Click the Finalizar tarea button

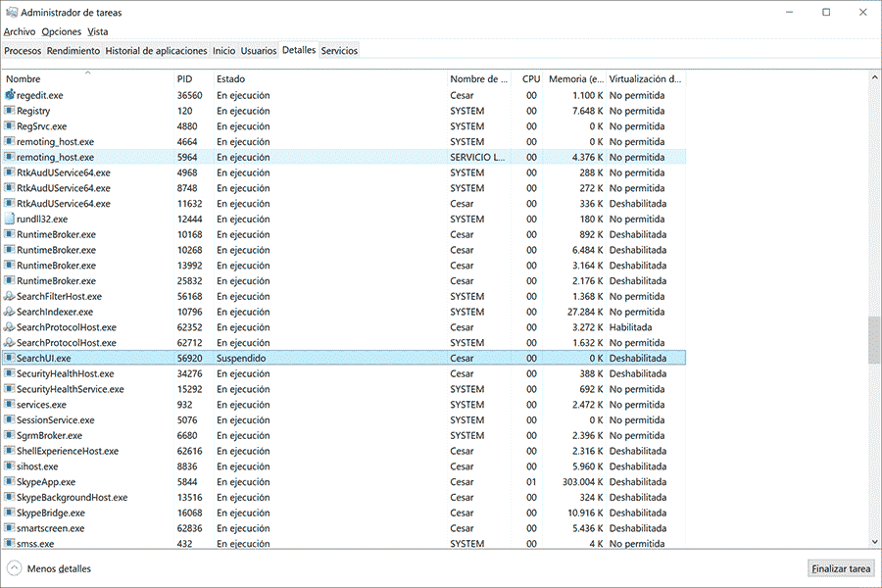[841, 568]
